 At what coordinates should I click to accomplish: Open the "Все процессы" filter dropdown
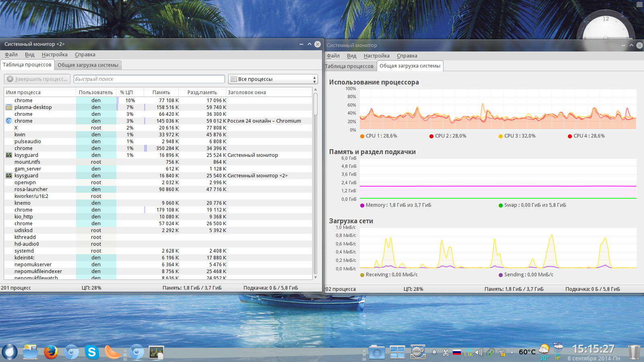273,79
